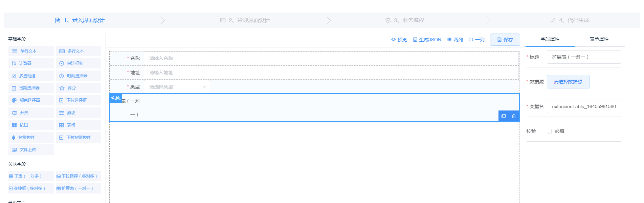Select the 日期选择器 date picker component
The image size is (644, 203).
point(31,88)
